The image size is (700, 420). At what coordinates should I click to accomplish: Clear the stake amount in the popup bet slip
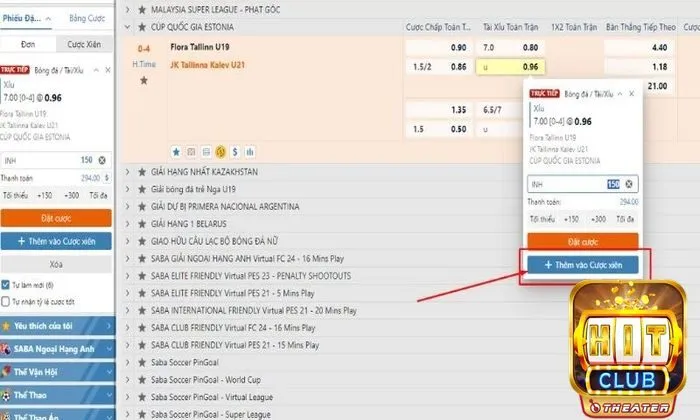tap(628, 183)
